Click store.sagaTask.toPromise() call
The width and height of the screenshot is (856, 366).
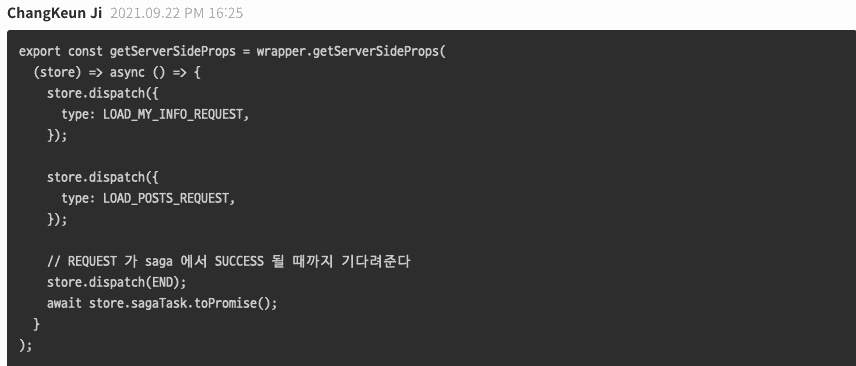tap(183, 304)
